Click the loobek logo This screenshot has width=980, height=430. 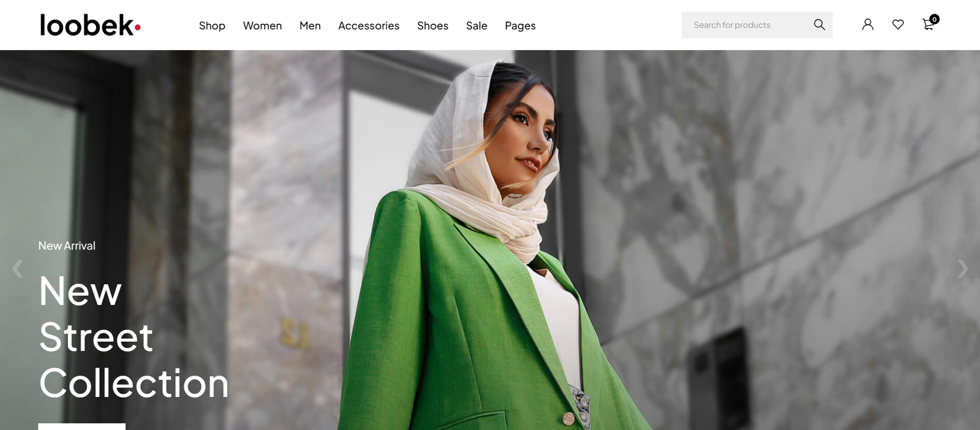tap(90, 25)
